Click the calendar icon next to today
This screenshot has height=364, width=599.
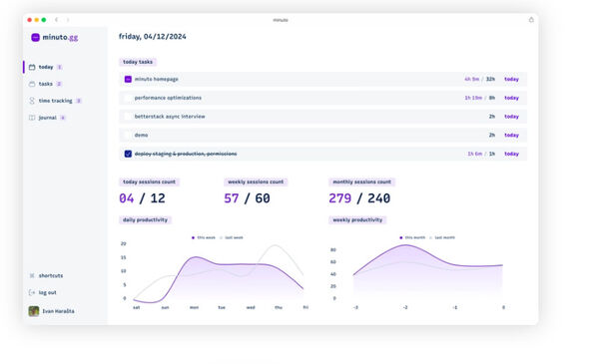coord(32,67)
